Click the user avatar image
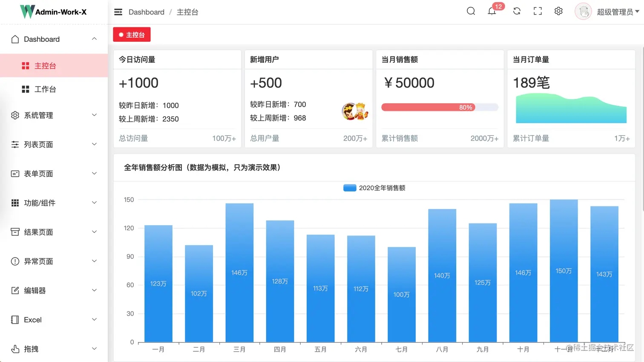 click(583, 11)
